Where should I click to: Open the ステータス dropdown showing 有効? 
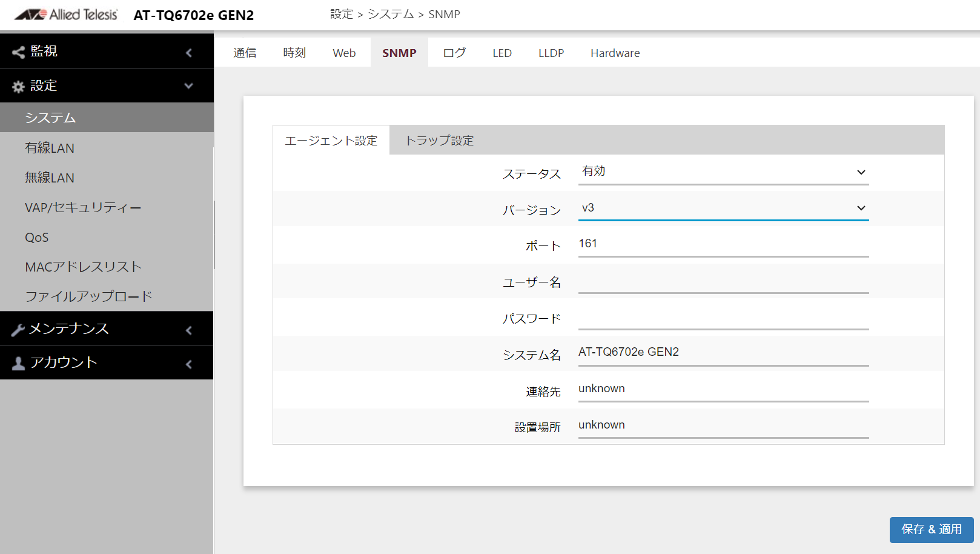pyautogui.click(x=723, y=172)
